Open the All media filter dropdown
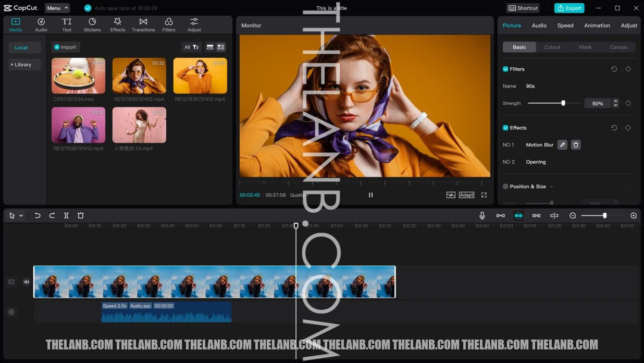The image size is (644, 363). 191,47
